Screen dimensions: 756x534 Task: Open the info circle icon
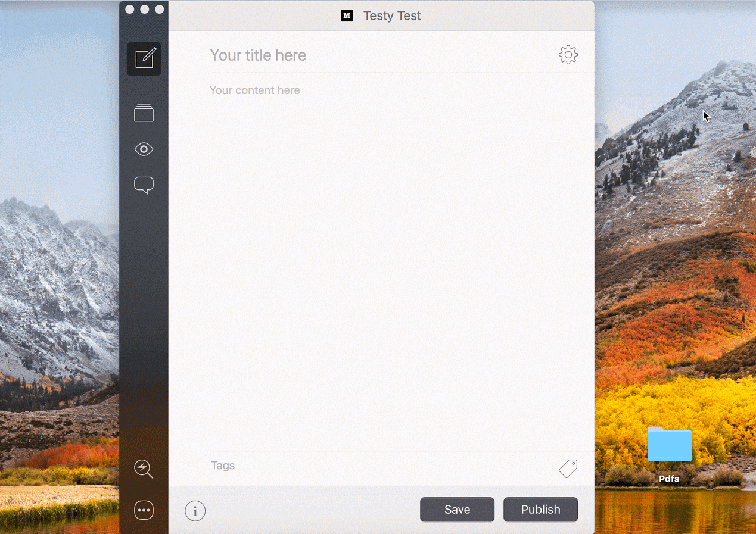pyautogui.click(x=195, y=511)
